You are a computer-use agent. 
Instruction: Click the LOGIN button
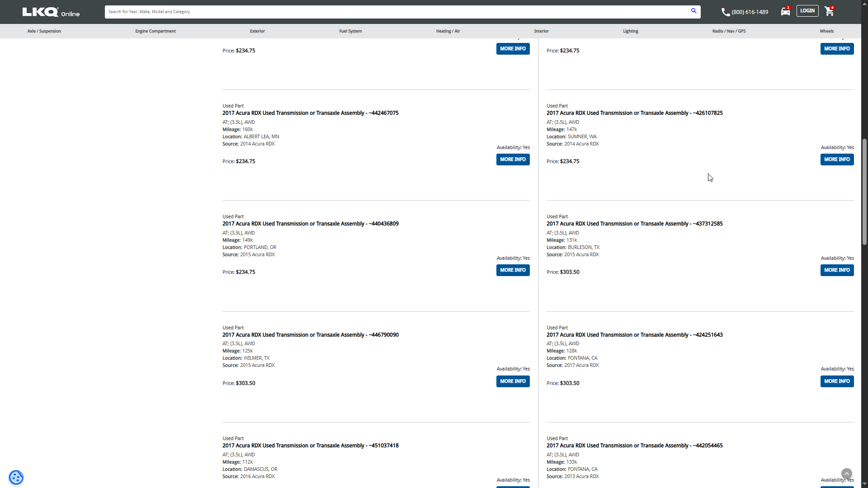[807, 11]
